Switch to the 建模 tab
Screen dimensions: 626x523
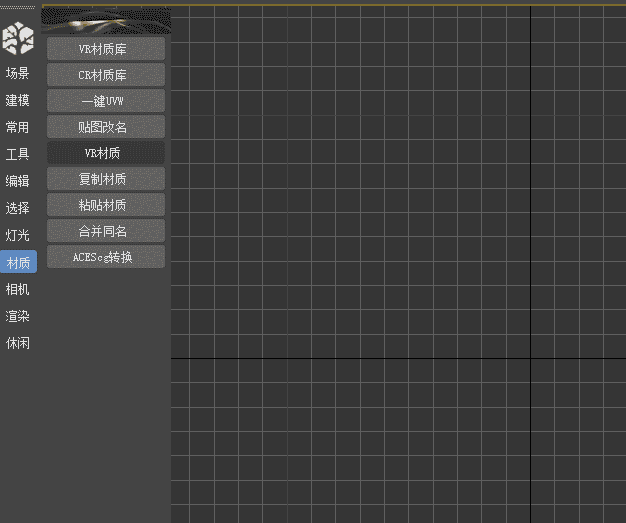[18, 100]
